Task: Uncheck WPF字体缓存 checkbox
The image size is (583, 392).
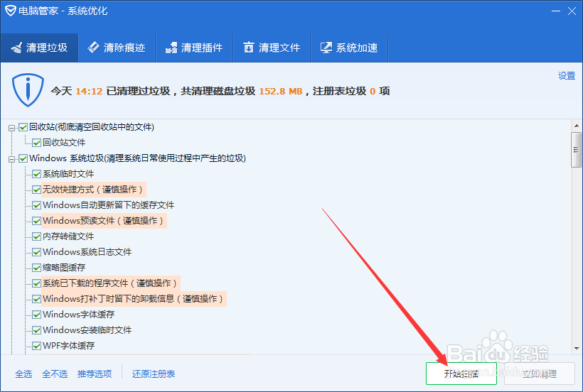Action: 36,346
